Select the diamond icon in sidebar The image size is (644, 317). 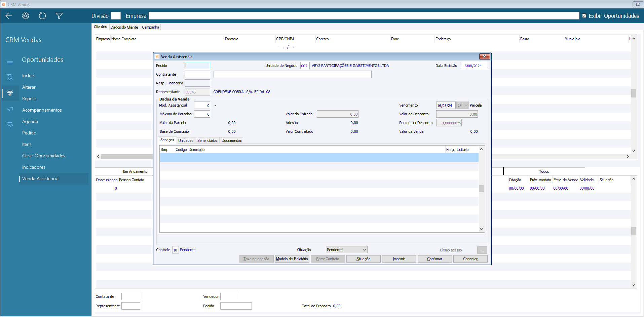[x=10, y=93]
